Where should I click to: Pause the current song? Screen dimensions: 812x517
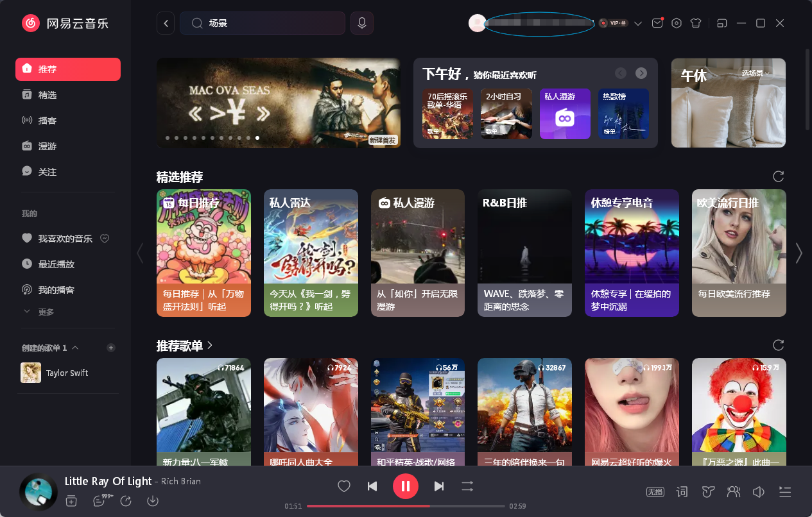(406, 486)
